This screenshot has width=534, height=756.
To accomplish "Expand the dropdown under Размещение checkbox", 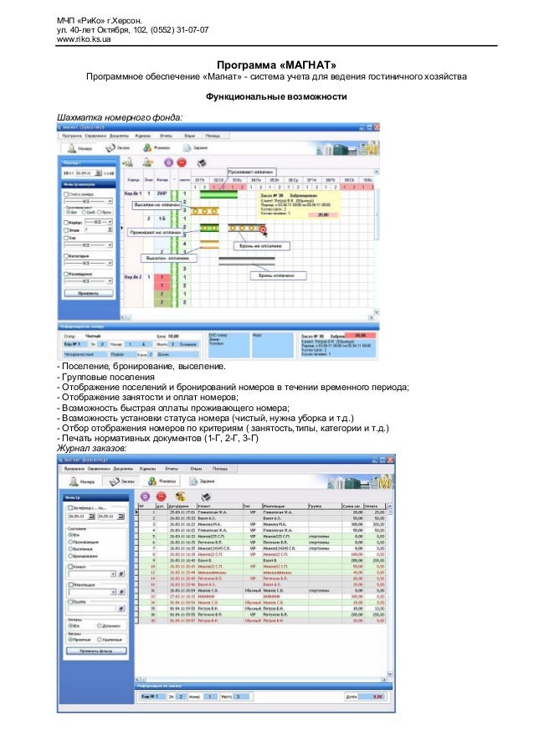I will tap(110, 281).
